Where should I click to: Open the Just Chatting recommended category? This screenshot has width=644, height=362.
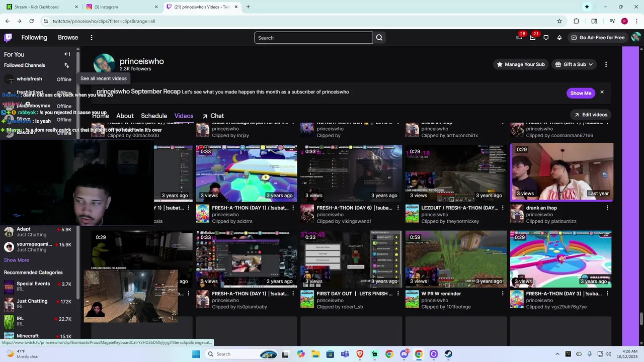pyautogui.click(x=38, y=304)
